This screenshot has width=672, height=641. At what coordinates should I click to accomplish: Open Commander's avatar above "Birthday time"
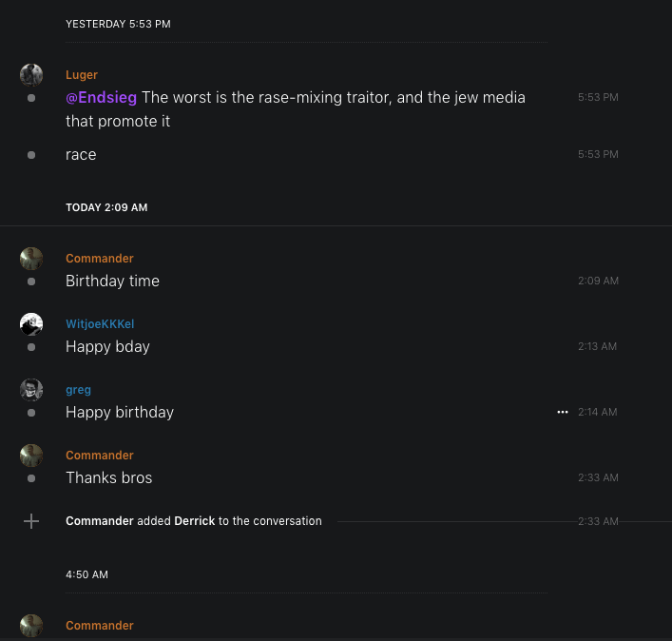coord(31,259)
